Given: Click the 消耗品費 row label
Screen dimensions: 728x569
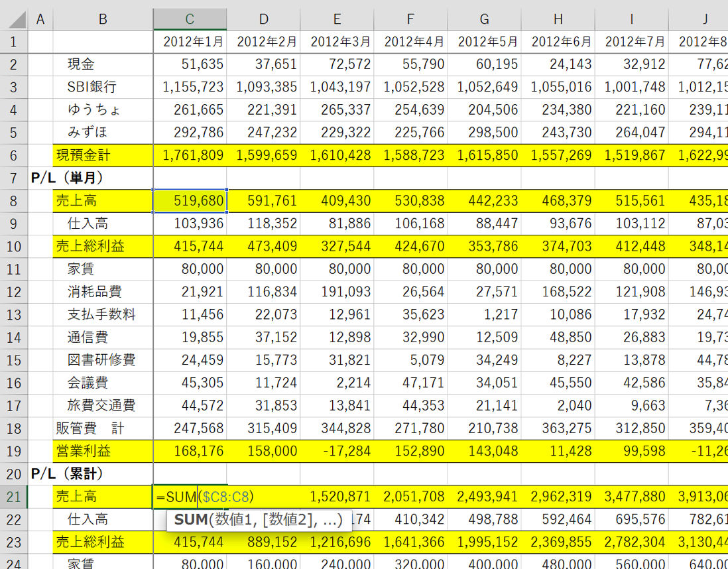Looking at the screenshot, I should coord(94,292).
